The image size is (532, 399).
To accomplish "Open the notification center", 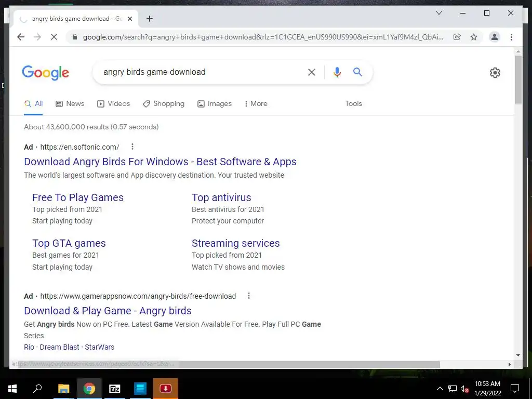I will (x=515, y=389).
